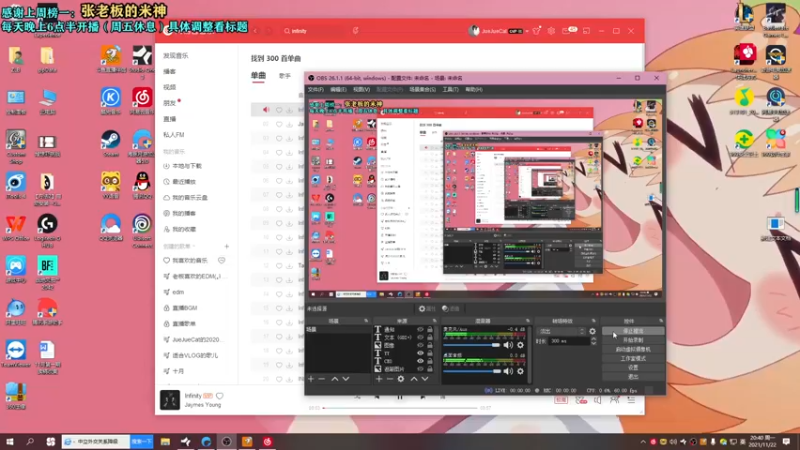Pop out the 控件 dock panel
Image resolution: width=800 pixels, height=450 pixels.
pos(661,321)
